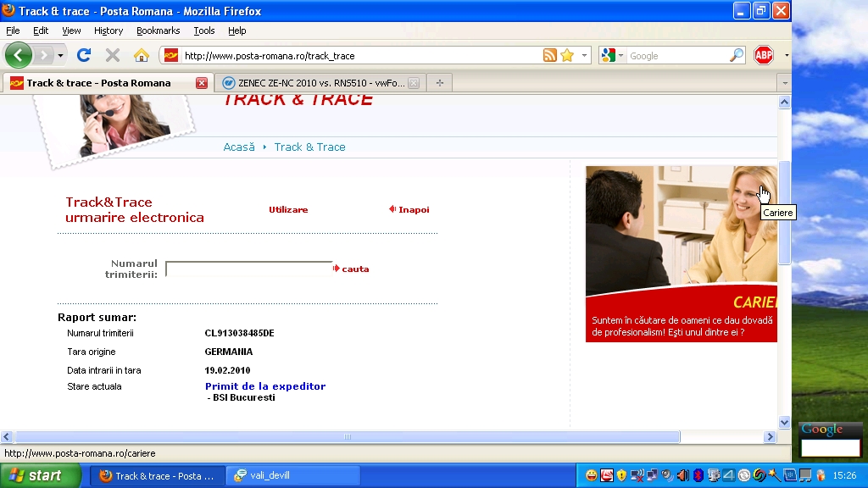The height and width of the screenshot is (488, 868).
Task: Open a new tab with the plus button
Action: click(440, 83)
